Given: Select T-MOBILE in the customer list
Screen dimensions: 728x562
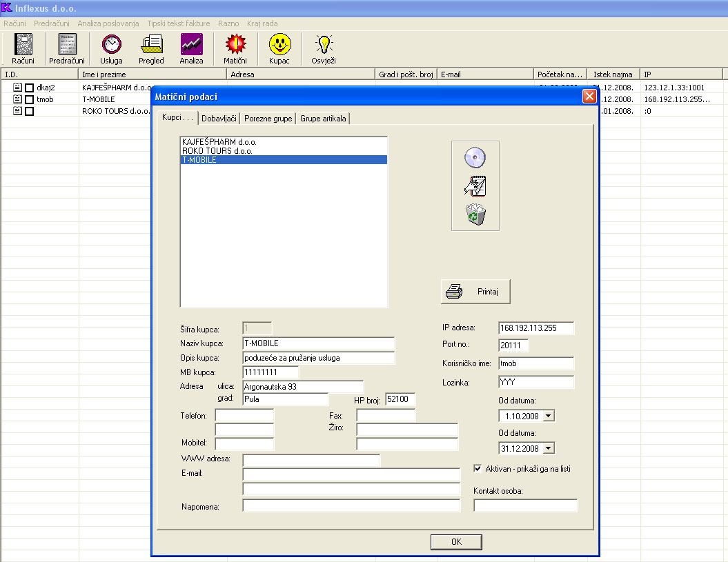Looking at the screenshot, I should pyautogui.click(x=284, y=160).
